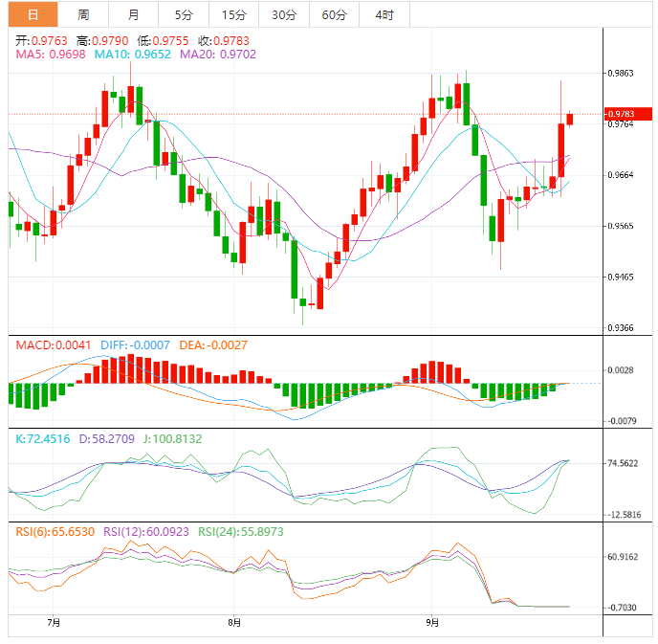Select the 日 daily chart tab
658x644 pixels.
tap(33, 14)
